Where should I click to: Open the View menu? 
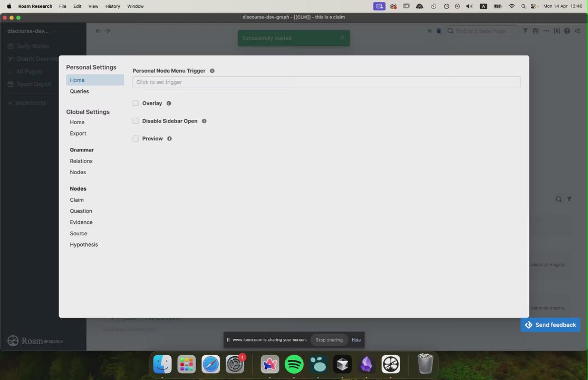(93, 6)
